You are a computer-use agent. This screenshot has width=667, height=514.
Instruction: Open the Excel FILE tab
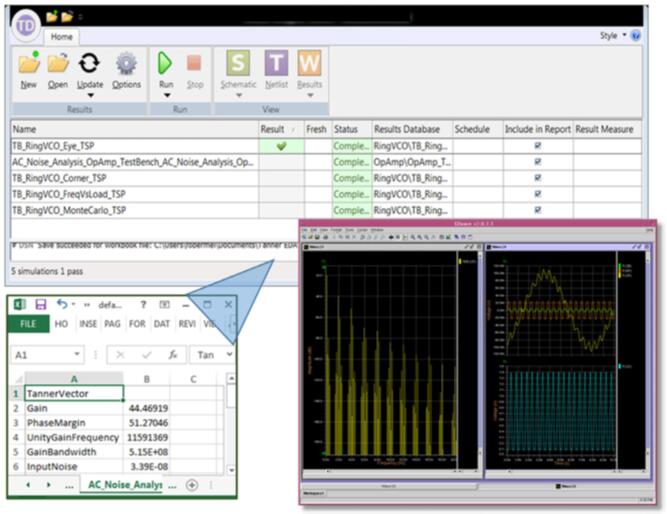[28, 324]
